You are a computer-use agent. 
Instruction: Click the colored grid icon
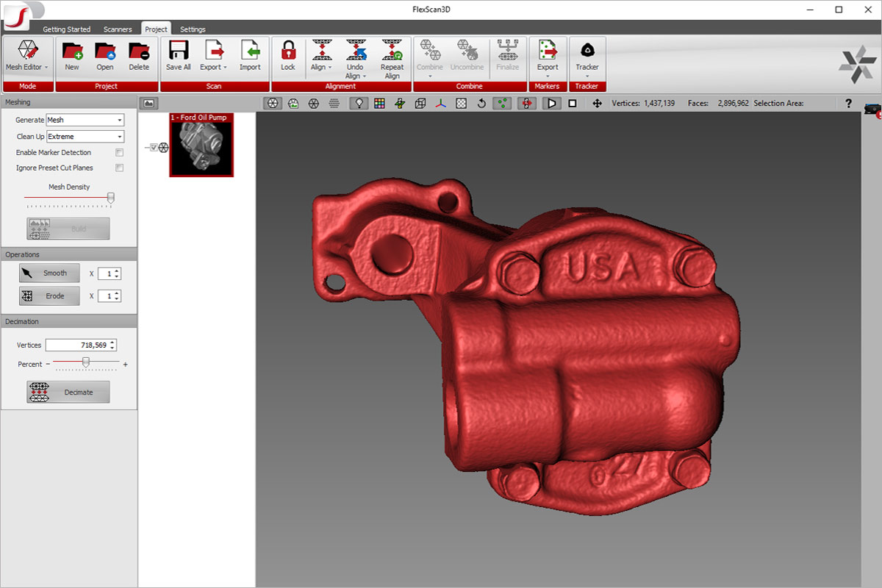tap(379, 104)
